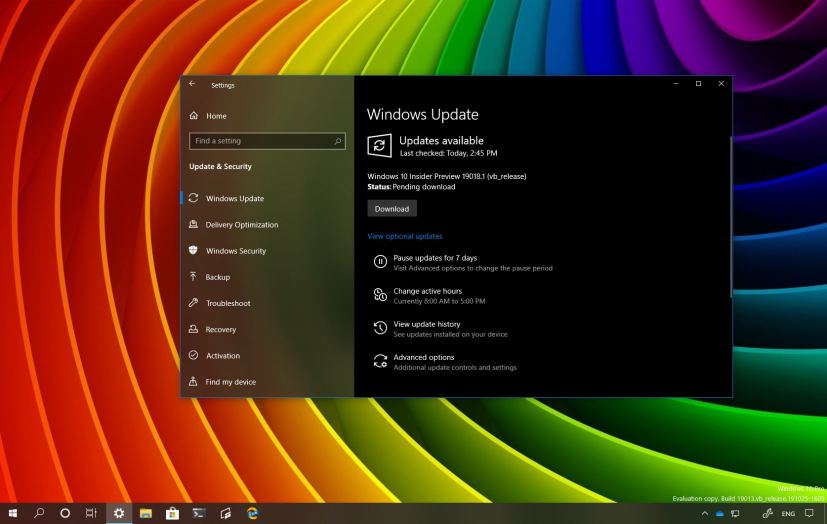Click the Updates available refresh icon
Viewport: 827px width, 524px height.
(x=379, y=145)
